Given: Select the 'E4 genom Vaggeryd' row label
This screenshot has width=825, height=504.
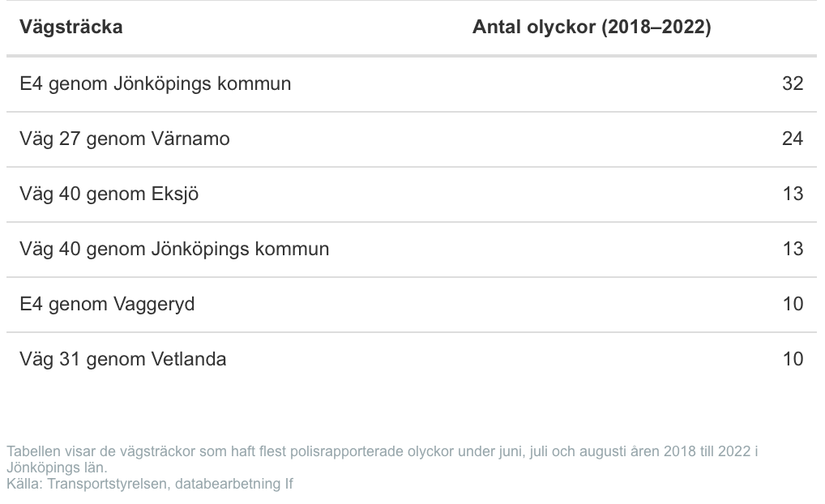Looking at the screenshot, I should [x=107, y=304].
